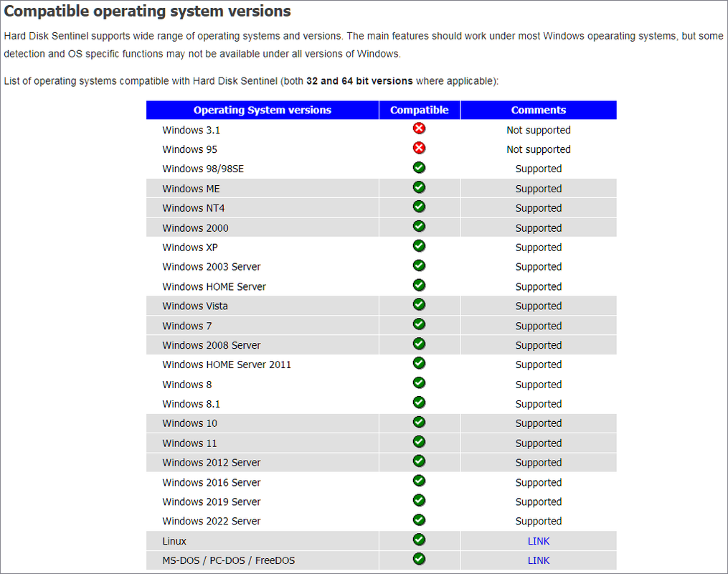Image resolution: width=728 pixels, height=574 pixels.
Task: Select the Linux row label
Action: coord(174,542)
